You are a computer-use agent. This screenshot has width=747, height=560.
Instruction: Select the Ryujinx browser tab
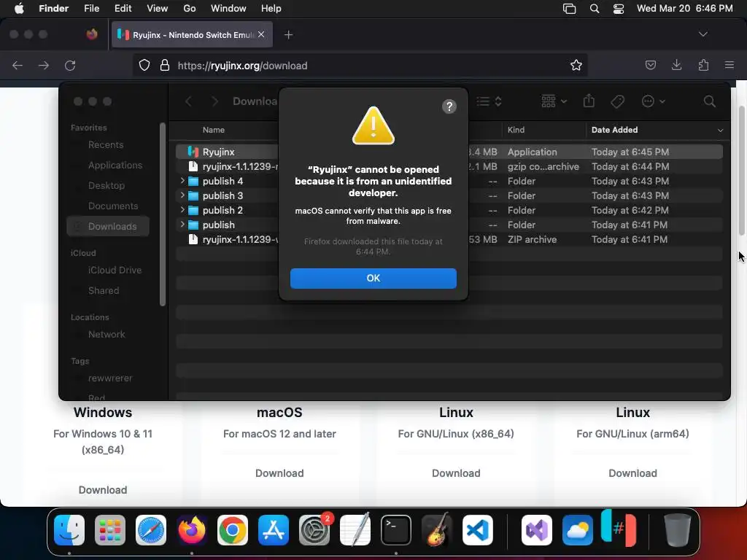[x=192, y=35]
